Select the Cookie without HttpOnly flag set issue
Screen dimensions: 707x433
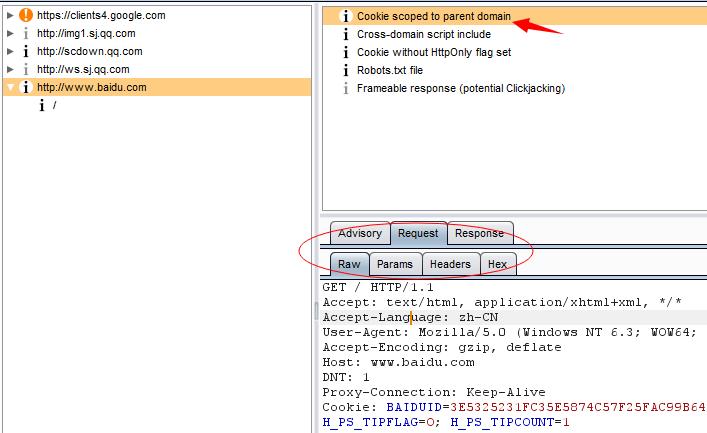pos(434,52)
